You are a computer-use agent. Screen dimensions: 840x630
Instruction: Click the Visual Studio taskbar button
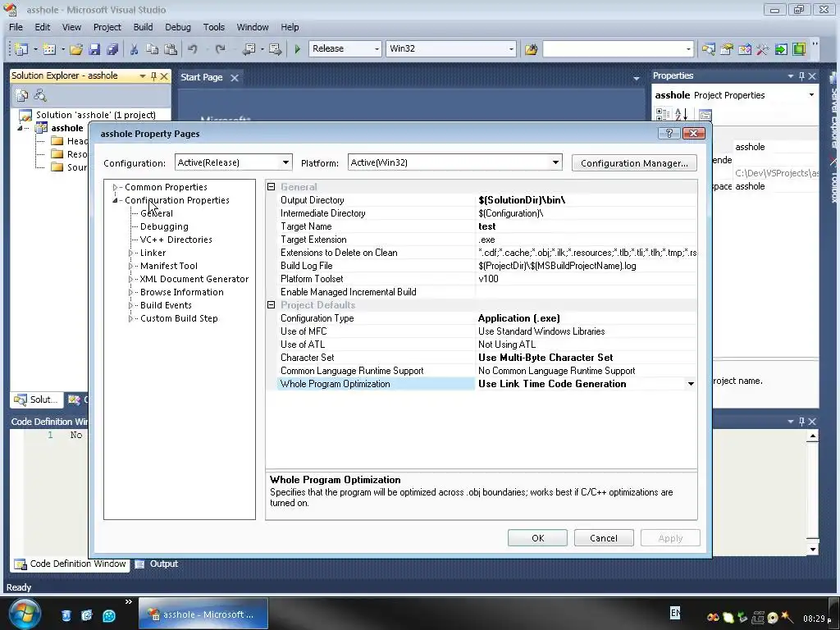pos(203,614)
